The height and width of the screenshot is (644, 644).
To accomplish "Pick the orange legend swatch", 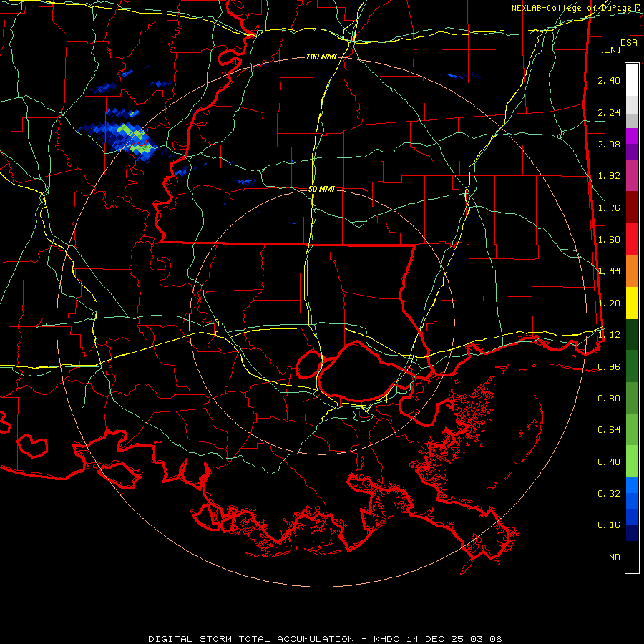I will pos(632,271).
